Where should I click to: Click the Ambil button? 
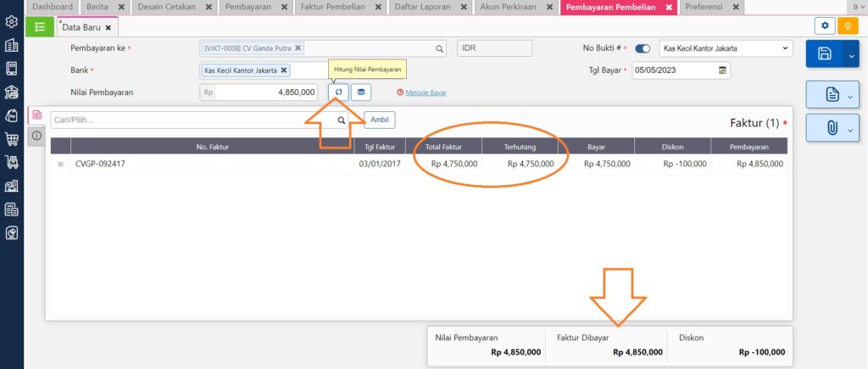pyautogui.click(x=379, y=120)
